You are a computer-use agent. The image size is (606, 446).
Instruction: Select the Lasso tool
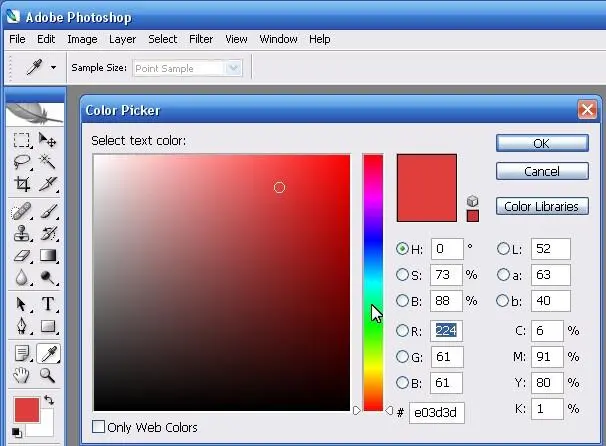[22, 162]
